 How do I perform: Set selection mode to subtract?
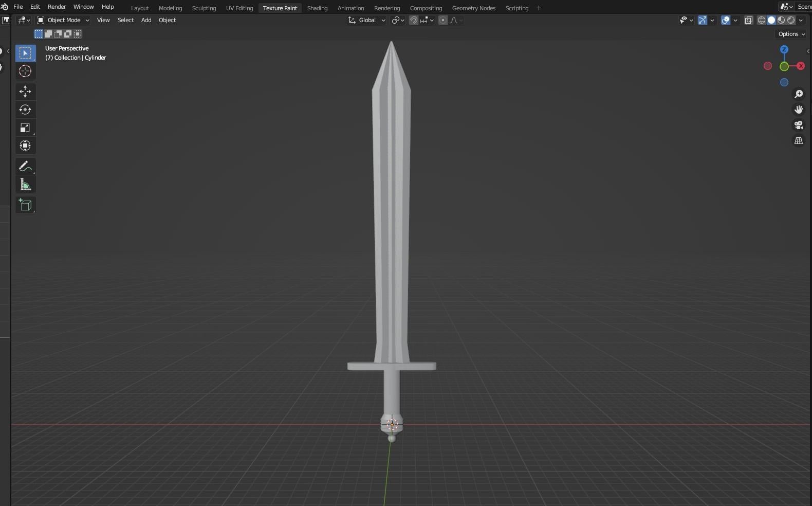click(58, 34)
